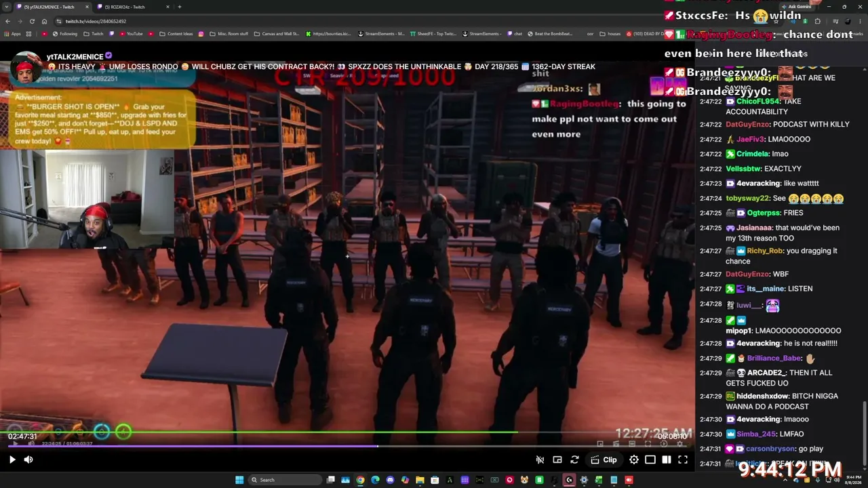Click JaeFiv3's username in chat
This screenshot has height=488, width=868.
(x=750, y=139)
